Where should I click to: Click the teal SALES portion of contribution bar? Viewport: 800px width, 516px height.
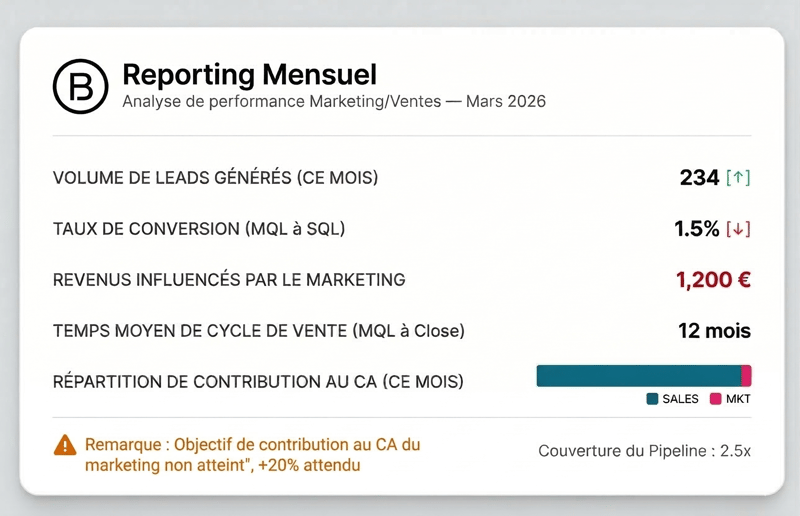638,376
